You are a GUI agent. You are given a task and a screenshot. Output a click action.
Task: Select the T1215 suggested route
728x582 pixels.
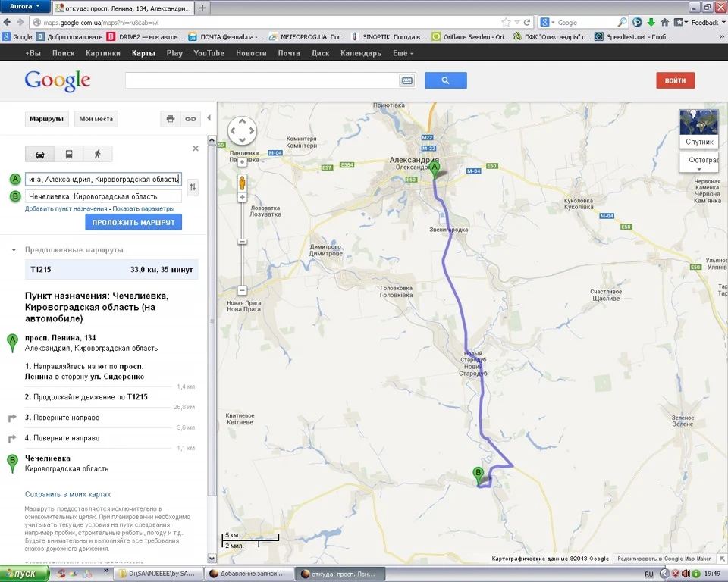[111, 270]
